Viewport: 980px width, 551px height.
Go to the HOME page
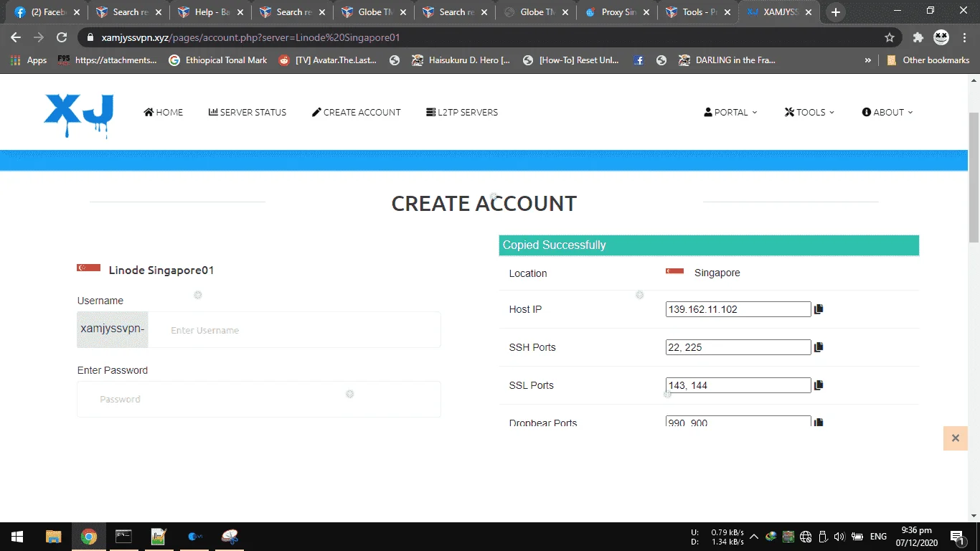[x=164, y=113]
